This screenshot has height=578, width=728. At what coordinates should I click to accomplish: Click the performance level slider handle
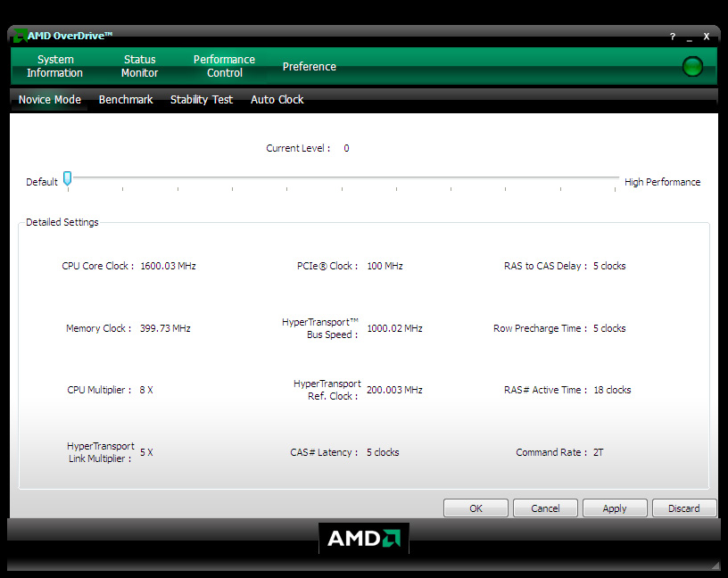point(67,178)
